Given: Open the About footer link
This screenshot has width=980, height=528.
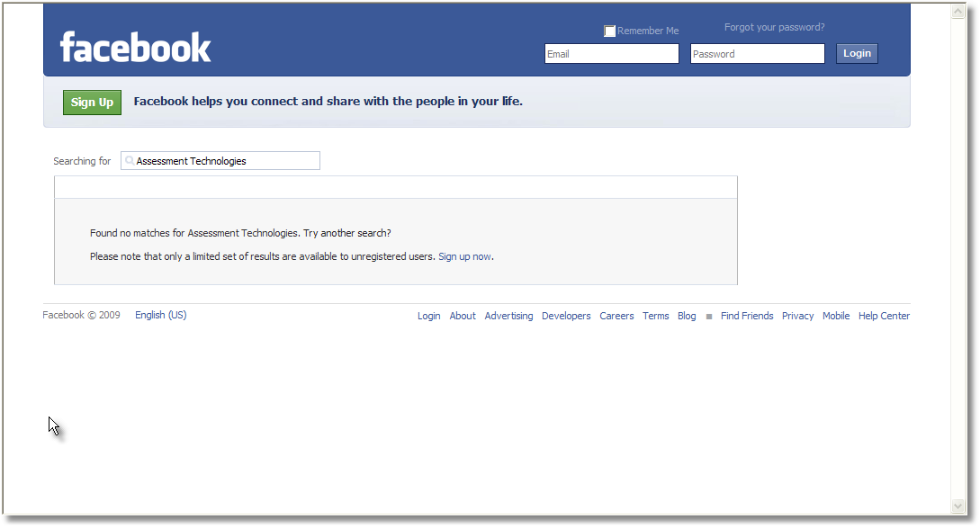Looking at the screenshot, I should [x=463, y=317].
